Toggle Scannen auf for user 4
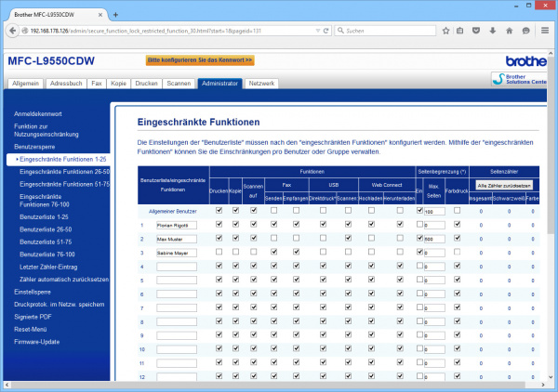This screenshot has height=392, width=558. [253, 266]
